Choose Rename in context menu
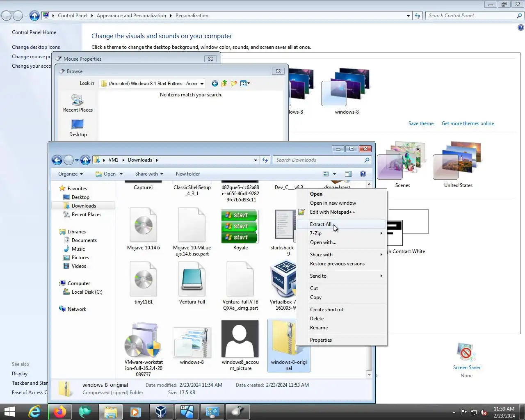This screenshot has width=525, height=420. [319, 328]
